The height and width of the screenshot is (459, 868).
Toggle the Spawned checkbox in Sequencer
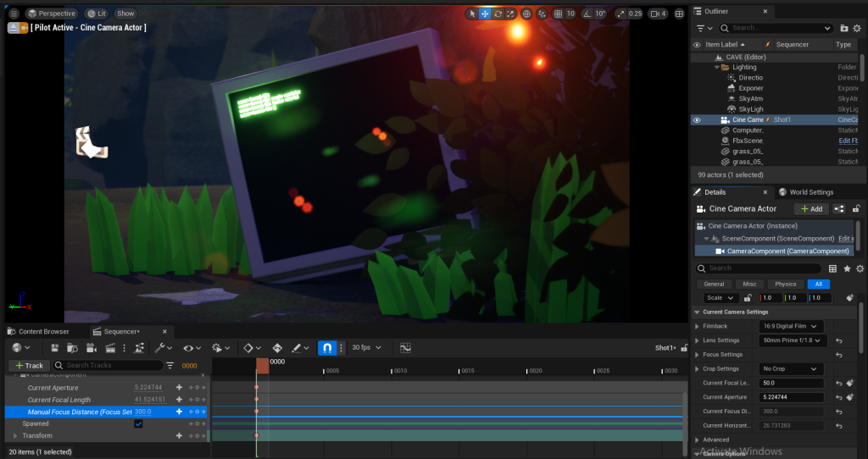pos(138,423)
